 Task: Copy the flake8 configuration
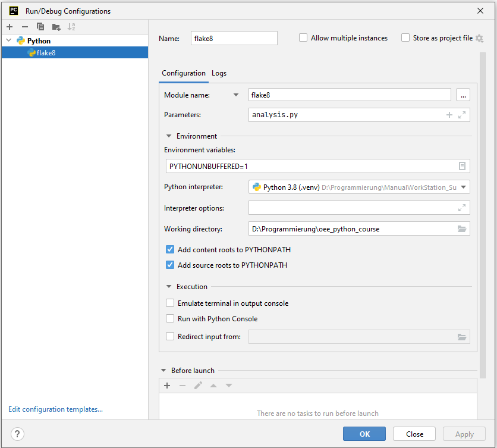(40, 27)
